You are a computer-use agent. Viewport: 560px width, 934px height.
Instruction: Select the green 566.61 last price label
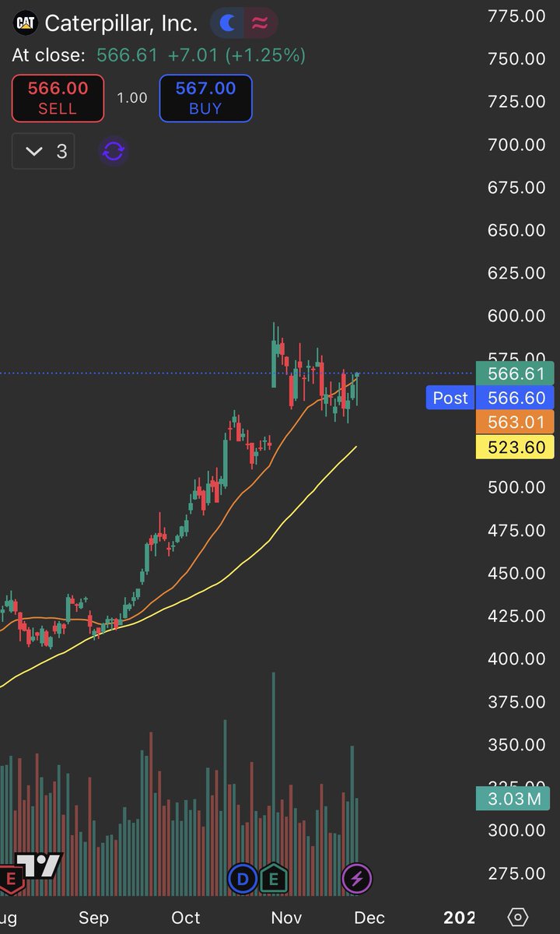515,374
